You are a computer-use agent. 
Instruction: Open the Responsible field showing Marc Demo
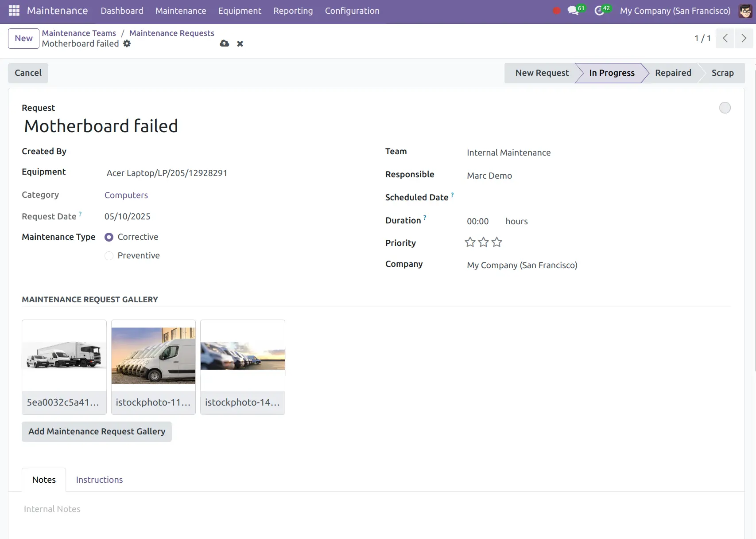click(x=598, y=176)
